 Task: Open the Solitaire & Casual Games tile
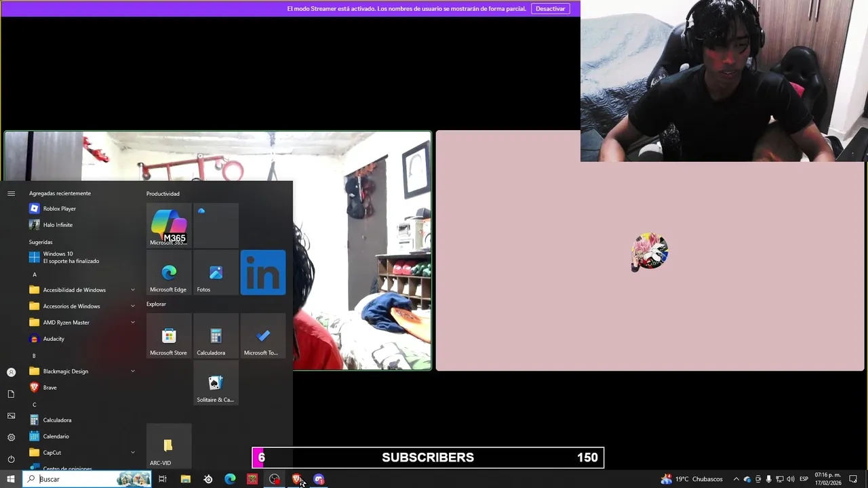(x=216, y=383)
